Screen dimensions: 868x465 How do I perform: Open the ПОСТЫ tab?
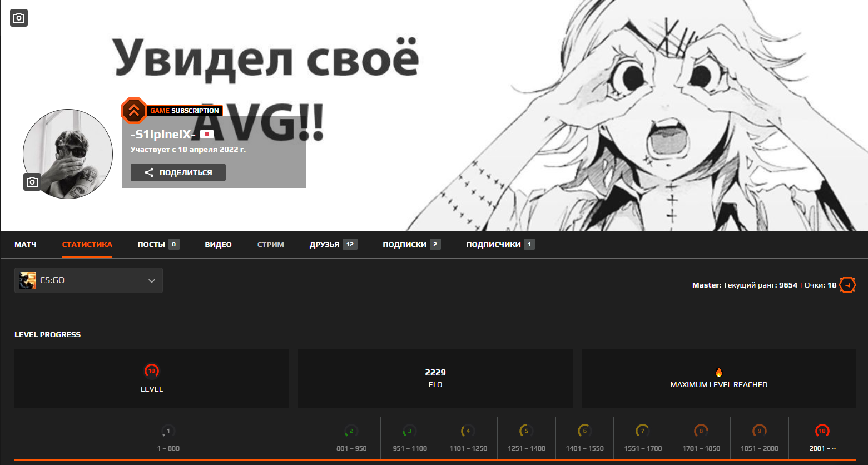(x=158, y=244)
